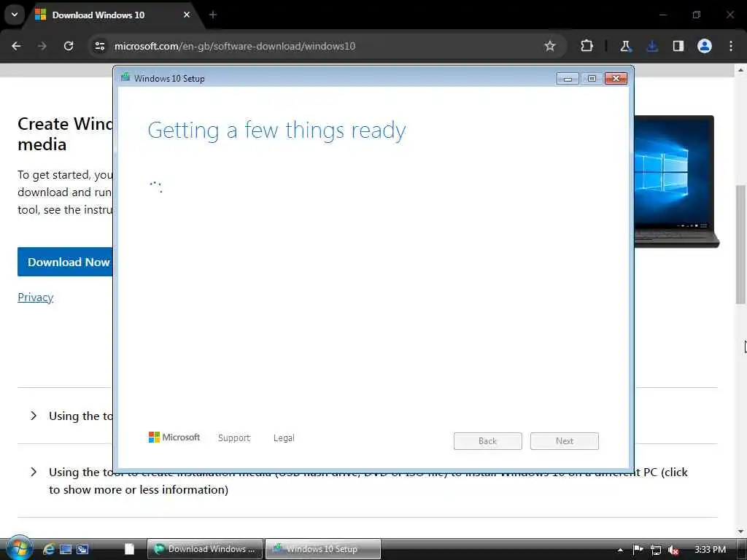This screenshot has width=747, height=560.
Task: Click the Back button in Setup
Action: [x=488, y=441]
